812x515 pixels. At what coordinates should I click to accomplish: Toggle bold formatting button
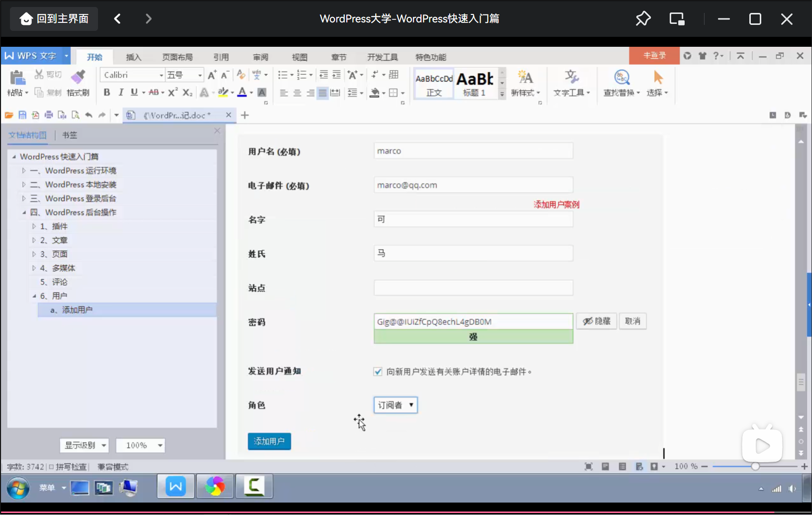pos(106,93)
